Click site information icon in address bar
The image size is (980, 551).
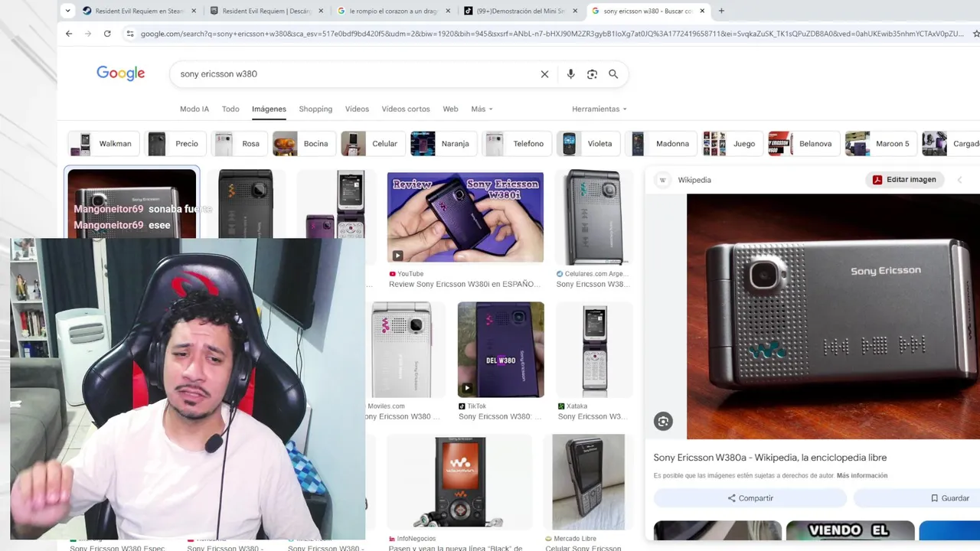(x=130, y=34)
